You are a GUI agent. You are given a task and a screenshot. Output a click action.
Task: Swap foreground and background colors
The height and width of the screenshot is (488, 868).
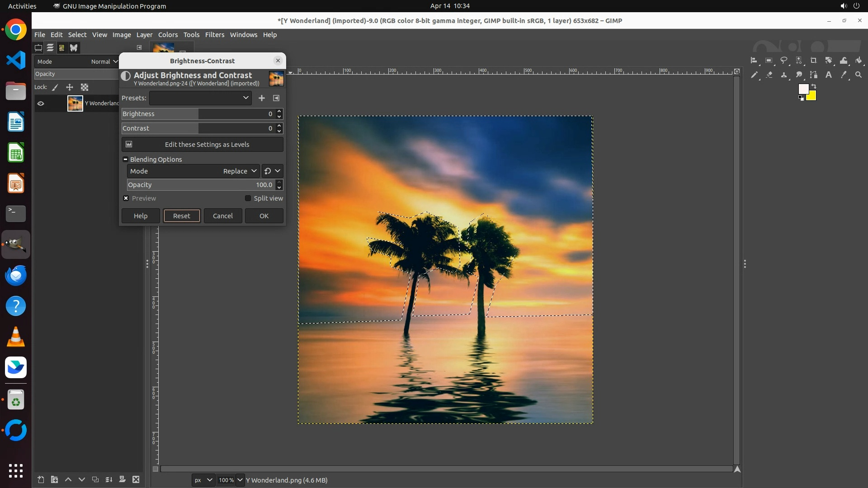click(x=814, y=86)
